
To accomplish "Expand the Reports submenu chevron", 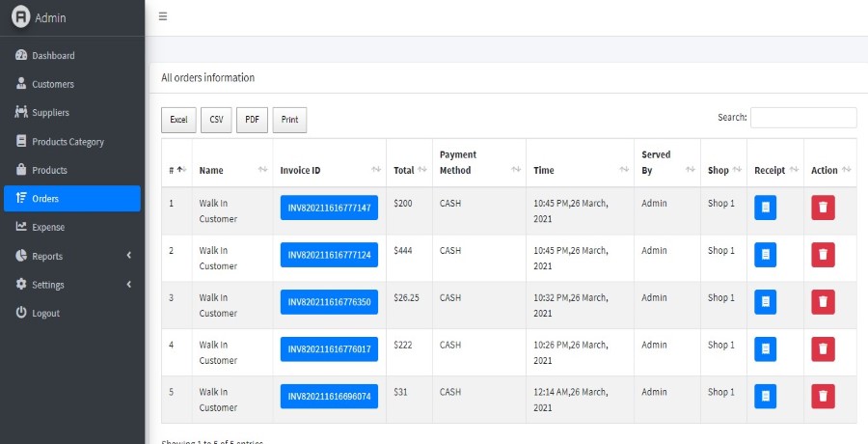I will (x=128, y=256).
